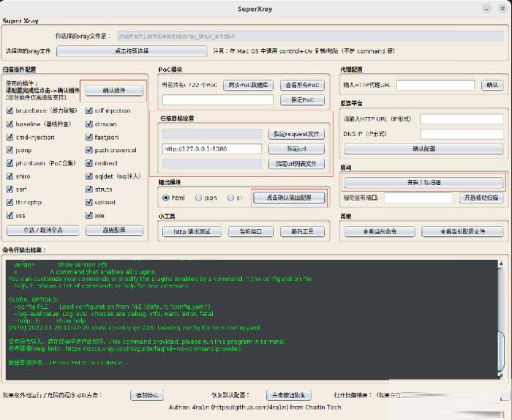
Task: Toggle the cmd-injection plugin checkbox
Action: tap(10, 137)
